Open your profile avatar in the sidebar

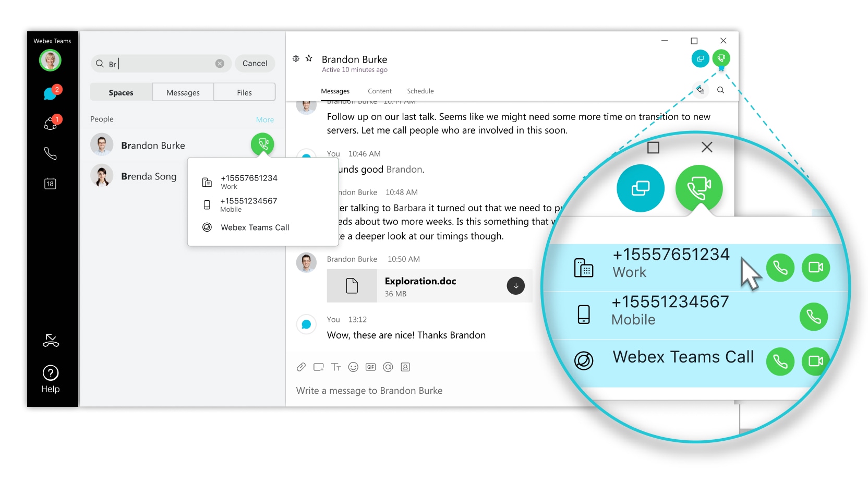50,61
